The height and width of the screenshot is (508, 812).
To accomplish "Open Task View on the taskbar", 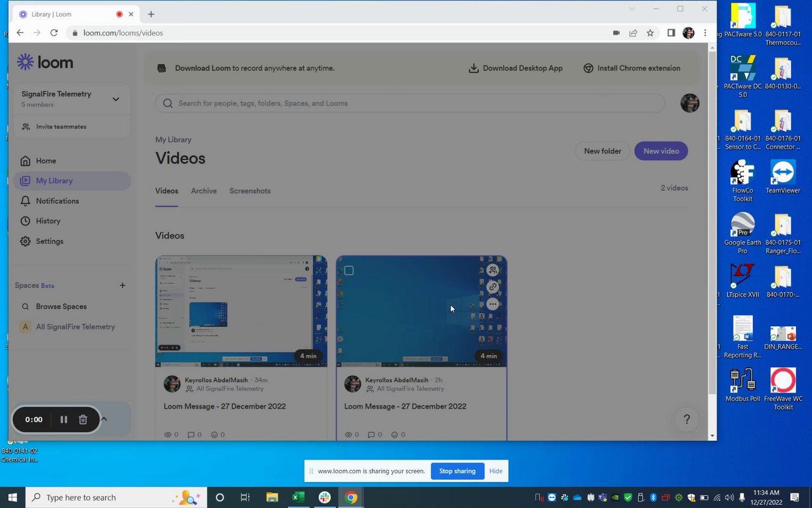I will [x=246, y=497].
